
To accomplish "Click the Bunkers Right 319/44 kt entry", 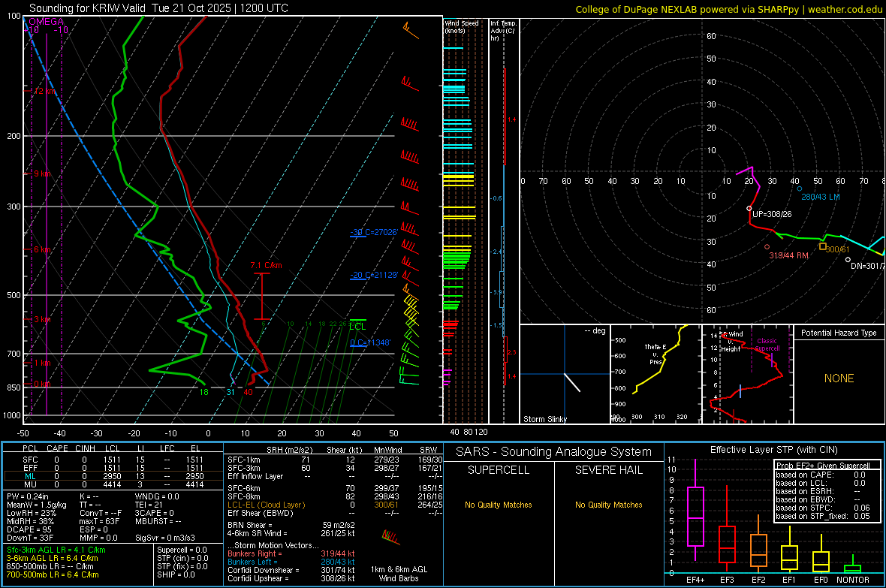I will click(x=291, y=554).
